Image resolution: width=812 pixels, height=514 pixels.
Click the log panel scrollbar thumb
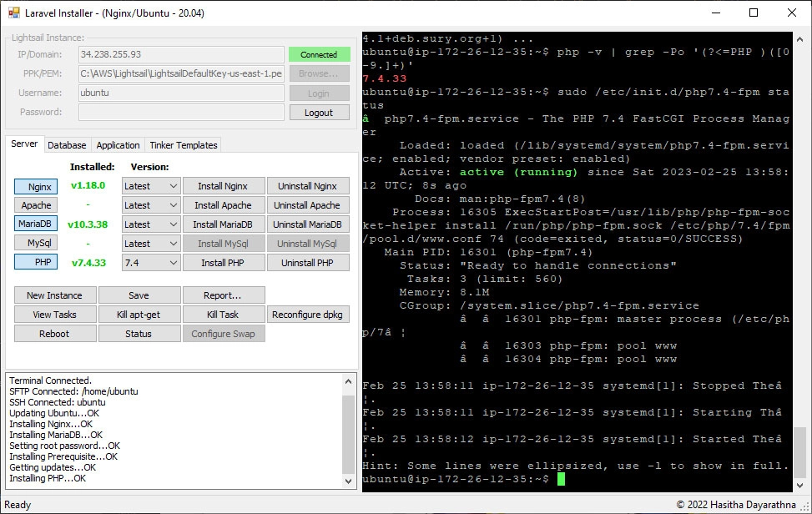click(x=349, y=435)
